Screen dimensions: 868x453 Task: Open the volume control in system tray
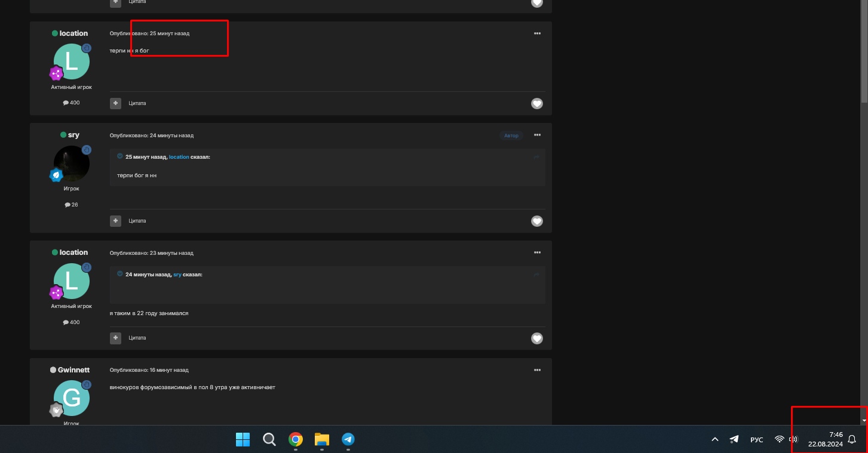tap(793, 439)
